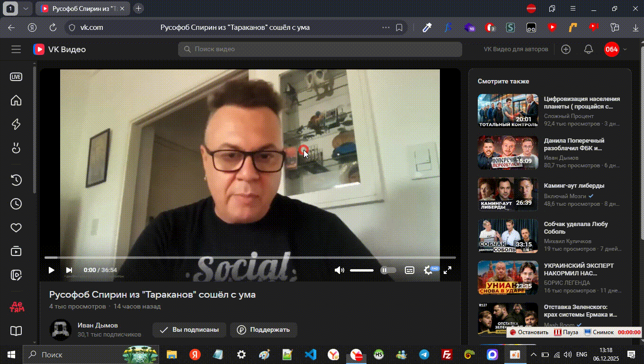Click "Вы подписаны" subscription button
This screenshot has width=644, height=364.
click(189, 330)
